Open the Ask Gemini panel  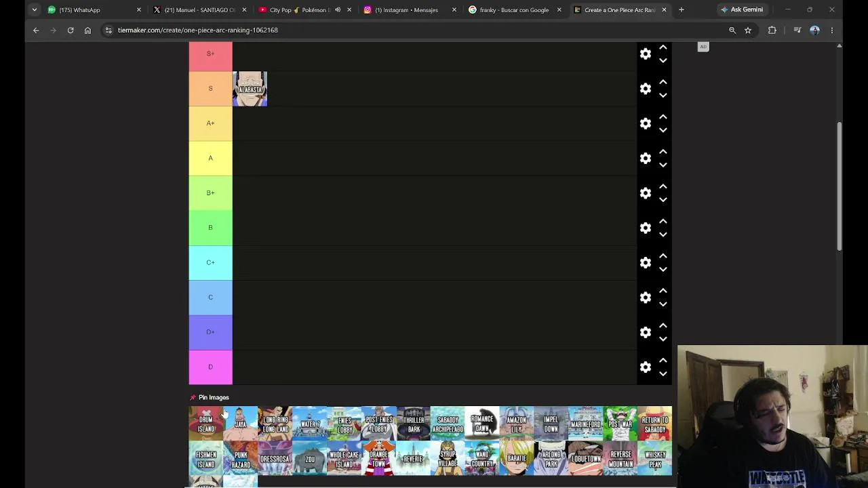(x=742, y=9)
